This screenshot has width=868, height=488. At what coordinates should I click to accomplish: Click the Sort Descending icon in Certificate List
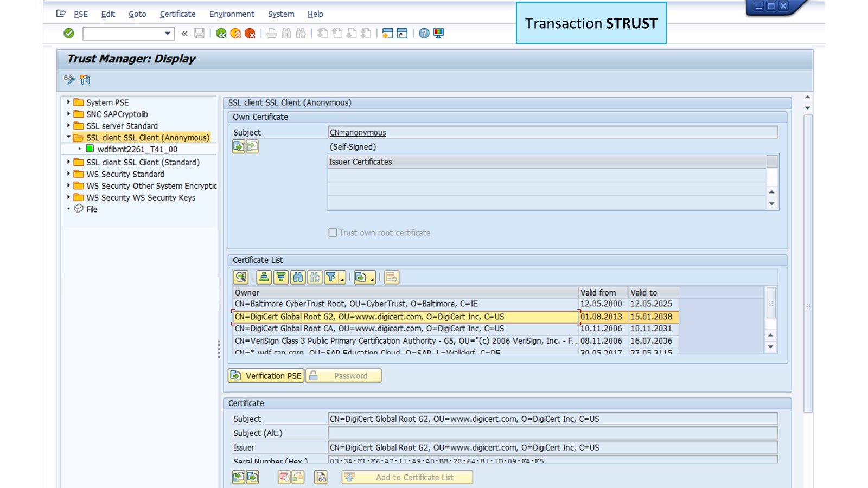coord(281,278)
